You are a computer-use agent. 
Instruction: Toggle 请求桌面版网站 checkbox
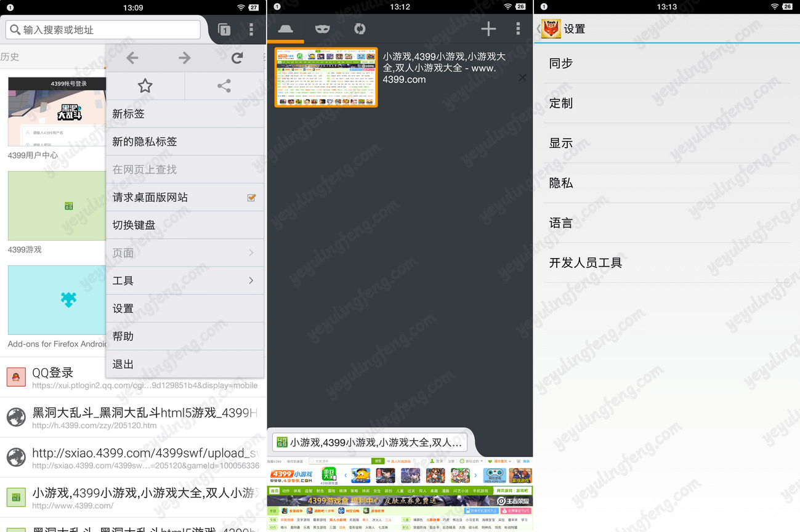251,198
